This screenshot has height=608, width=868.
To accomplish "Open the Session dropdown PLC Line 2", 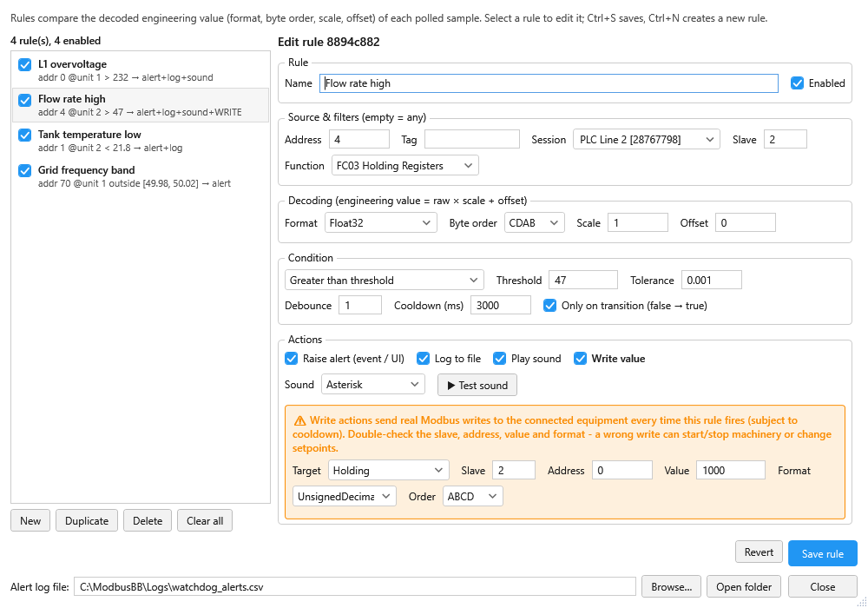I will click(646, 140).
